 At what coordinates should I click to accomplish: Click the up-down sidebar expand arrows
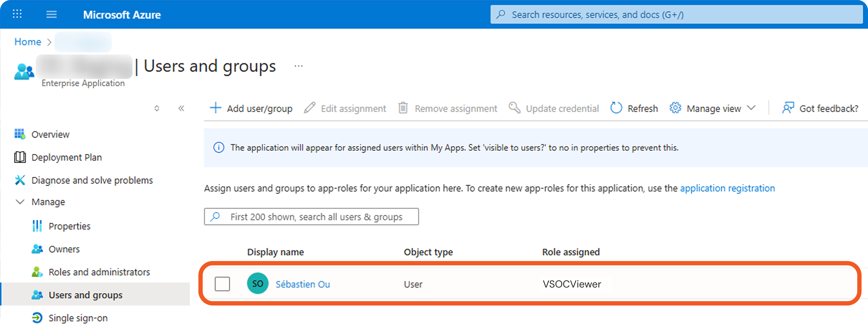point(157,108)
